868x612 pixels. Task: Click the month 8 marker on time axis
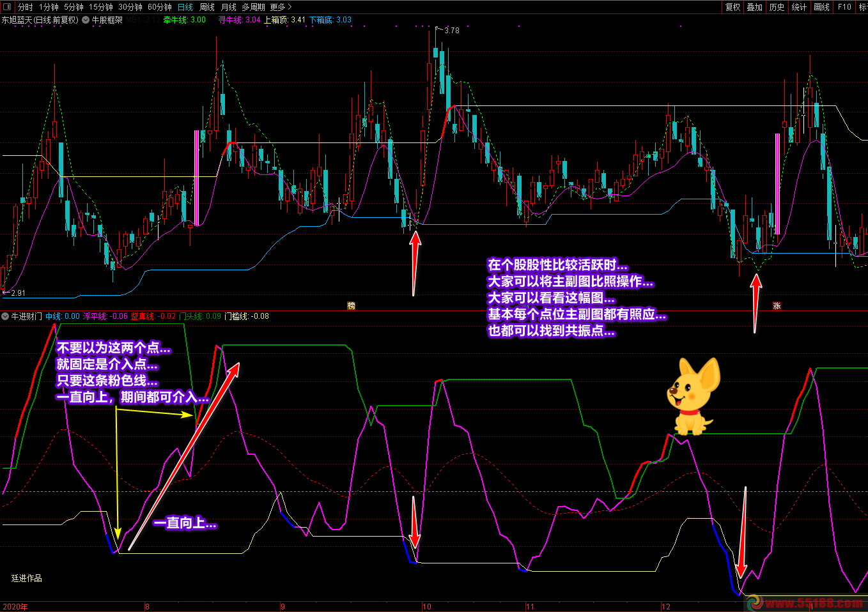[x=148, y=607]
